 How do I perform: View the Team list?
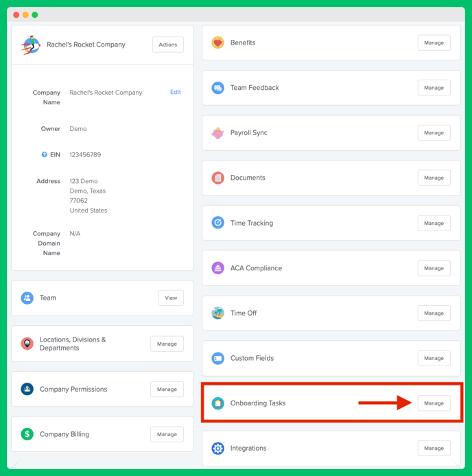point(171,298)
